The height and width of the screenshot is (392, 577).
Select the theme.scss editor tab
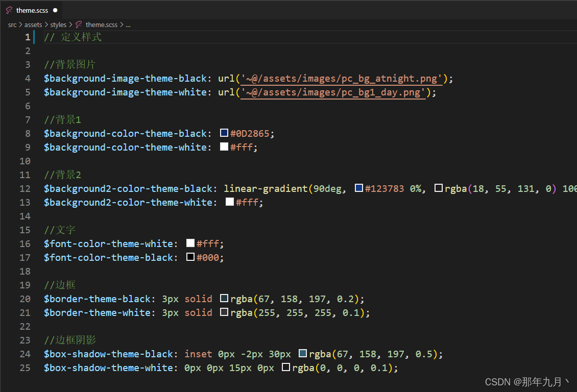tap(32, 10)
